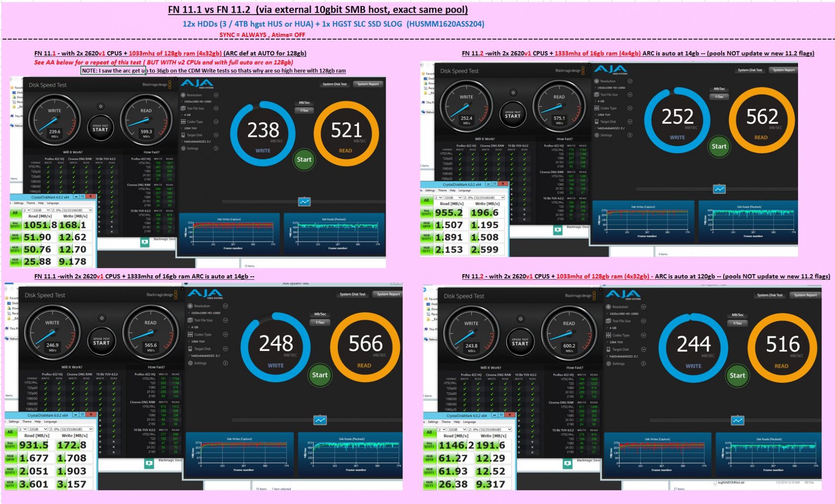The height and width of the screenshot is (504, 835).
Task: Click green Start button beside the 244 write ring
Action: pyautogui.click(x=737, y=375)
